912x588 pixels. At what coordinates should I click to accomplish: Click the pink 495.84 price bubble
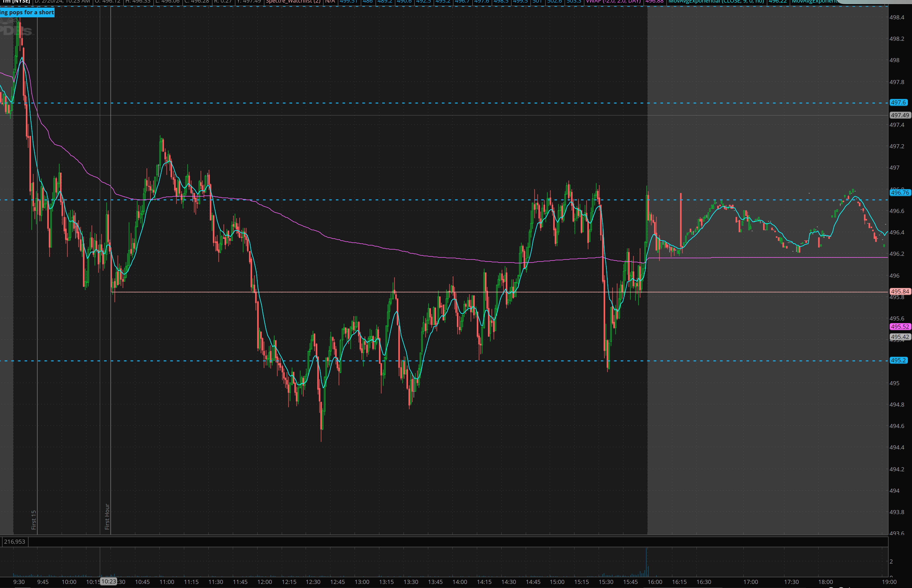tap(900, 291)
